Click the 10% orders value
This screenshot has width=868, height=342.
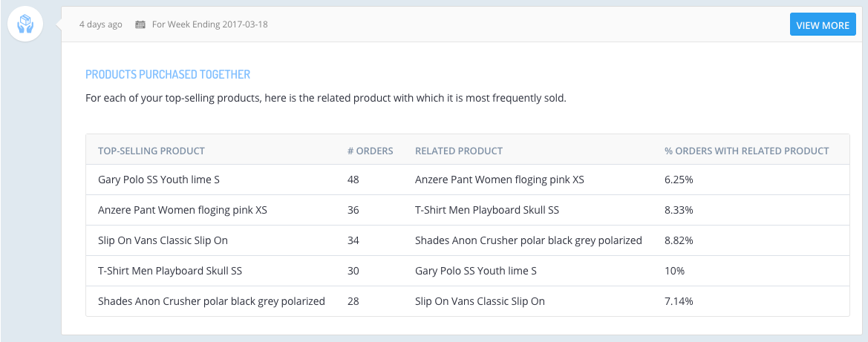[x=675, y=272]
